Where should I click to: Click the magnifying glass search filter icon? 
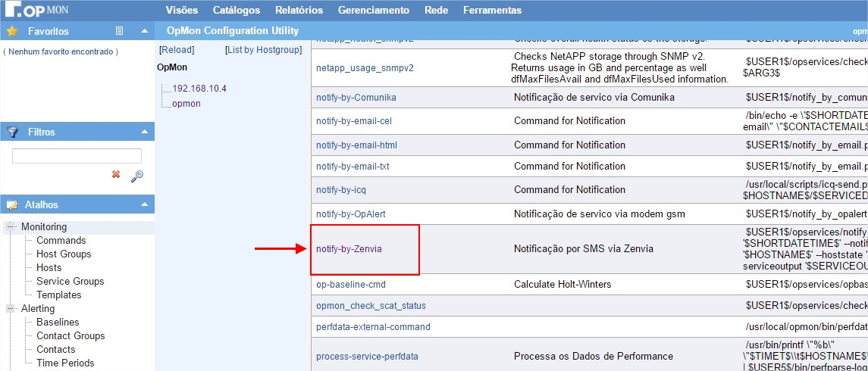coord(137,176)
